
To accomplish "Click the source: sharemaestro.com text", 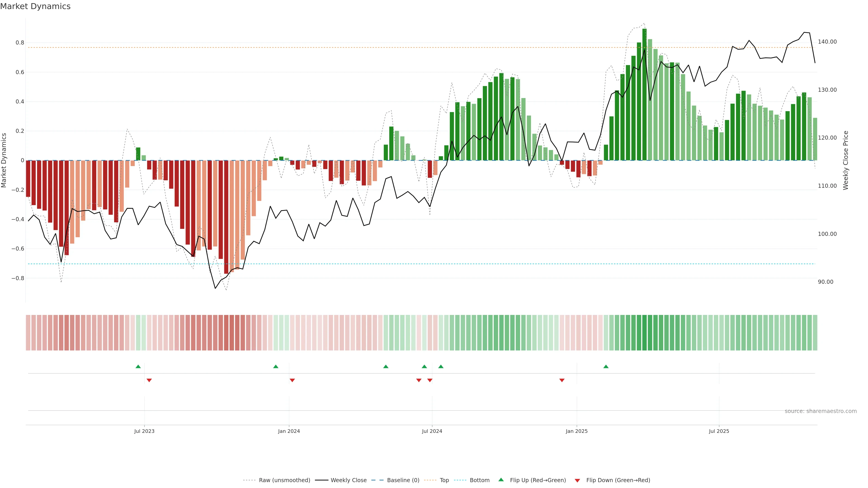I will tap(821, 411).
